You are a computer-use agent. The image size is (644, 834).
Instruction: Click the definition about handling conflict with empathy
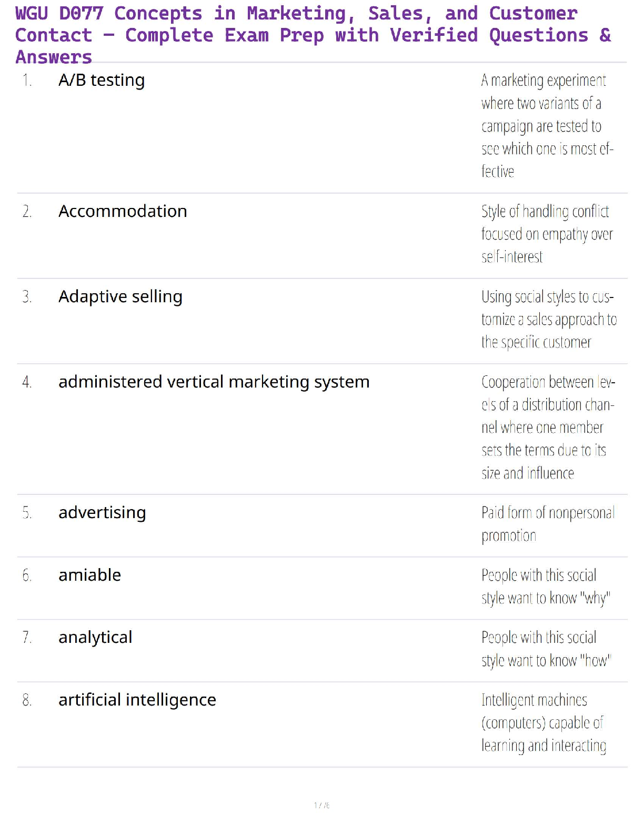pos(547,234)
